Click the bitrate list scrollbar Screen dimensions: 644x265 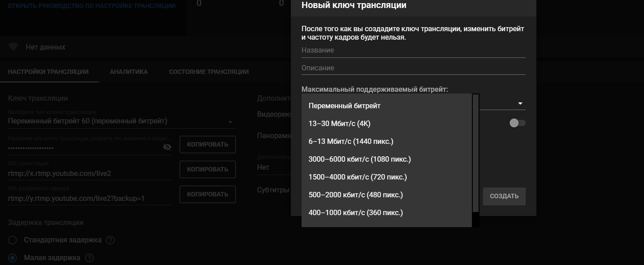pos(475,151)
